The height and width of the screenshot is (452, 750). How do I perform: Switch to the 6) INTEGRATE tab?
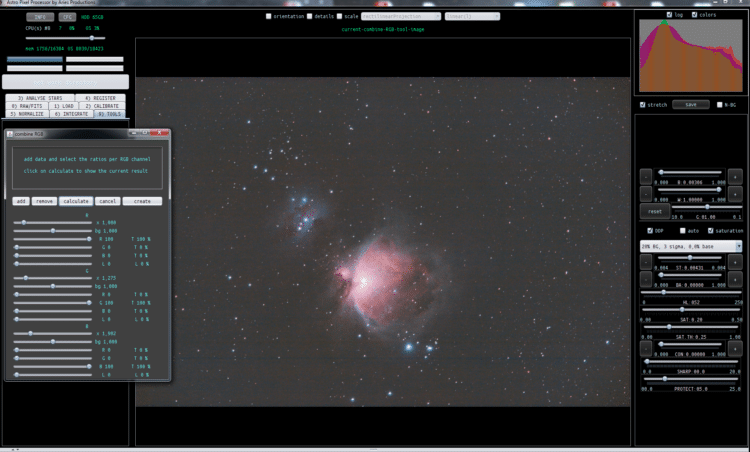point(71,114)
